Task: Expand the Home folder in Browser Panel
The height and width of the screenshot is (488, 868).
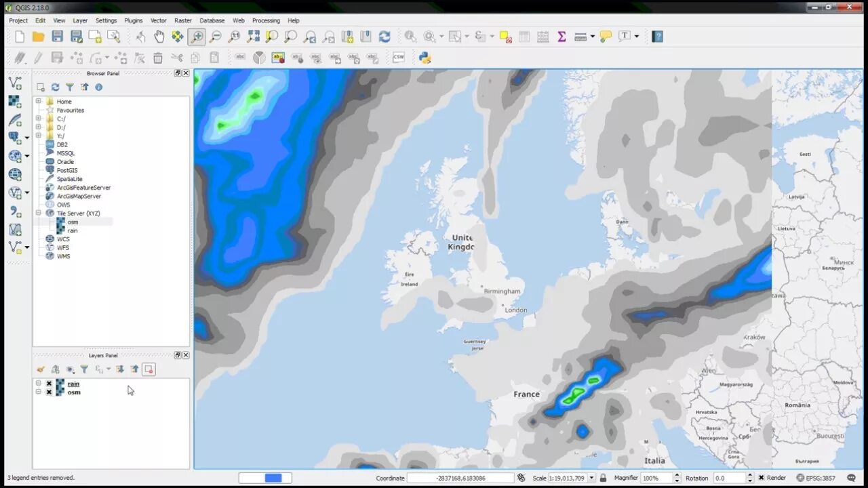Action: click(x=39, y=102)
